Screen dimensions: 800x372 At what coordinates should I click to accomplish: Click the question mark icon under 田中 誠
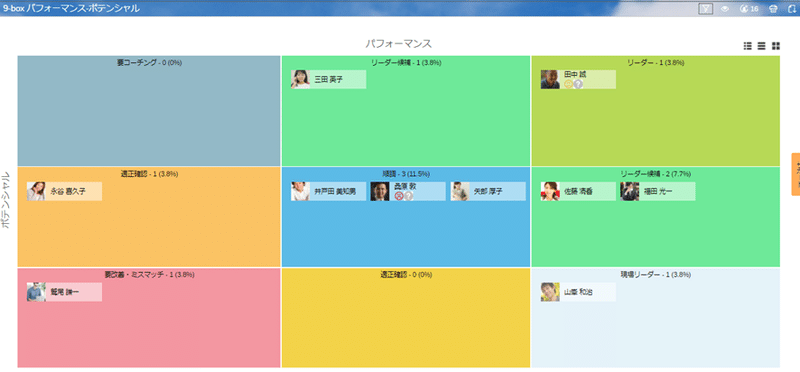pyautogui.click(x=578, y=84)
